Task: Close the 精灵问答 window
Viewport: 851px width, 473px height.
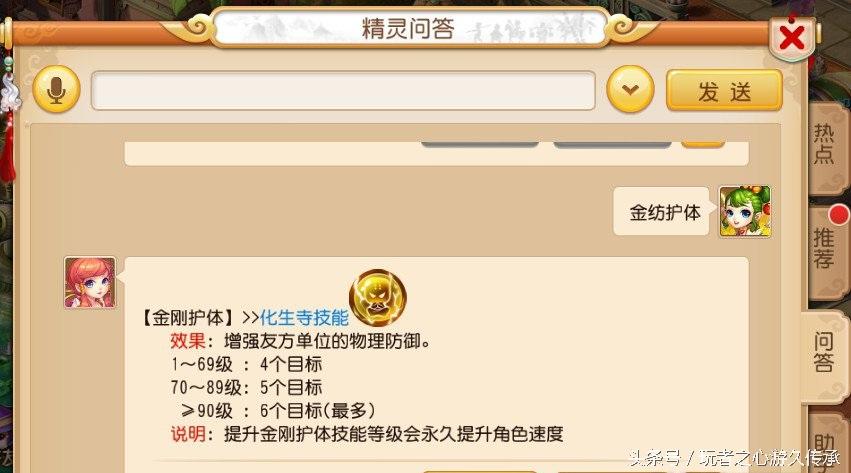Action: (792, 38)
